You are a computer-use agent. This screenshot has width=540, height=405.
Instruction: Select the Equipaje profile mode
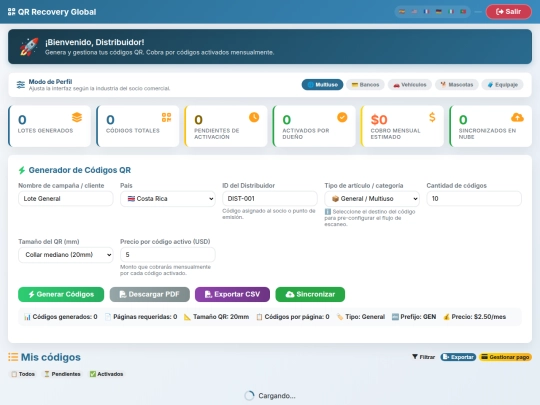pyautogui.click(x=502, y=85)
